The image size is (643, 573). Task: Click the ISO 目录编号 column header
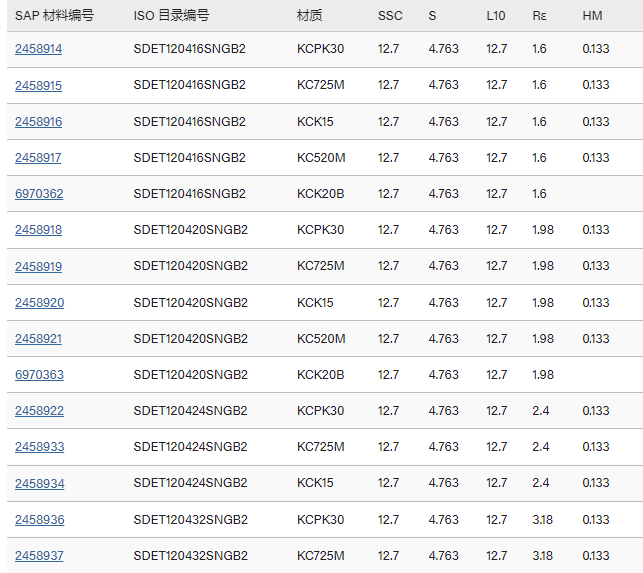[171, 16]
